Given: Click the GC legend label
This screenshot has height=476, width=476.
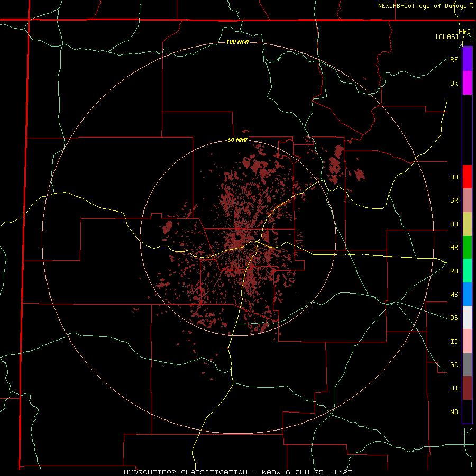Looking at the screenshot, I should (454, 365).
